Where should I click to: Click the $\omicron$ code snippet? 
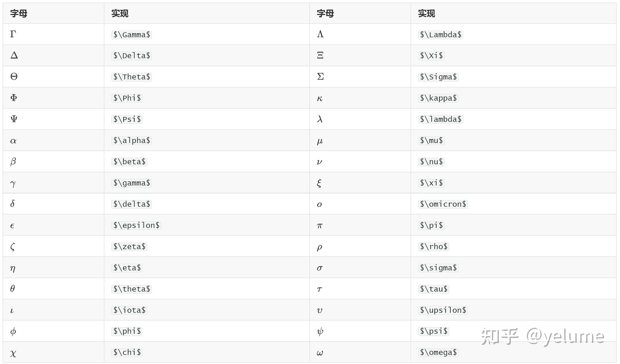(443, 204)
